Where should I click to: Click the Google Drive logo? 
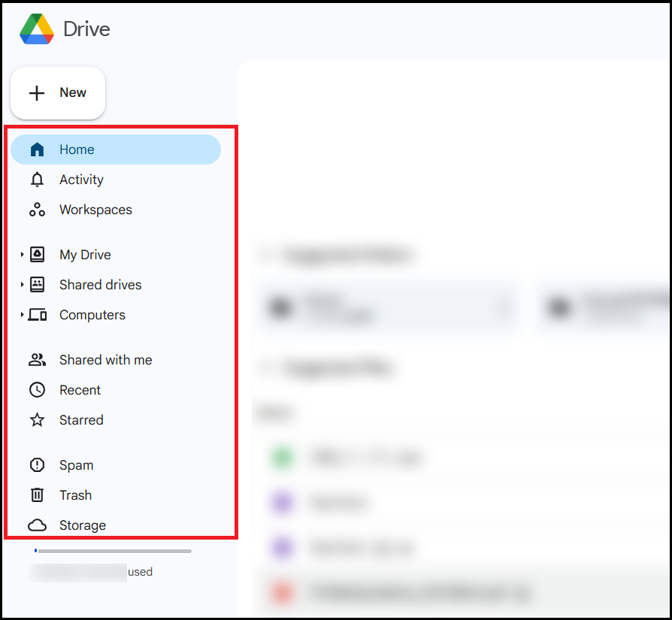tap(36, 29)
